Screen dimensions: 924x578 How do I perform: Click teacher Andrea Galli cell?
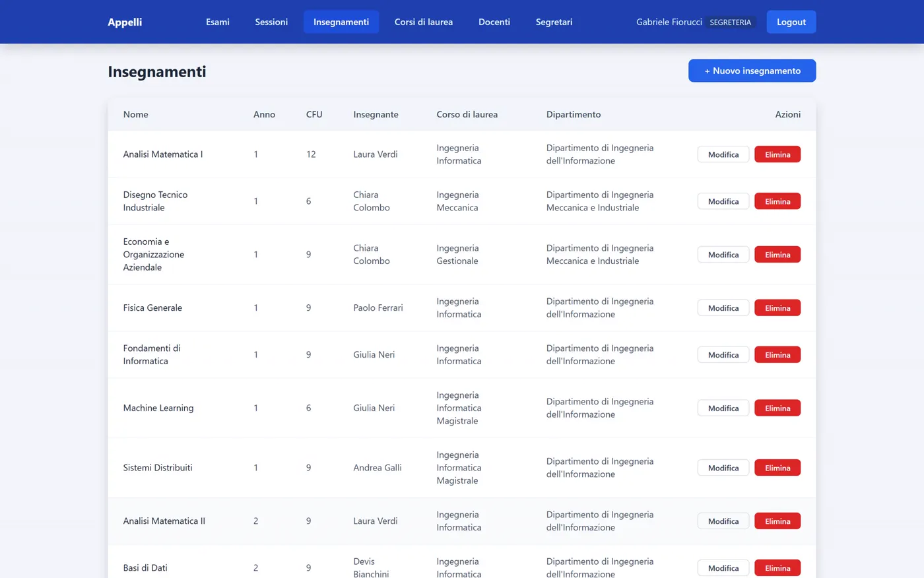coord(377,467)
